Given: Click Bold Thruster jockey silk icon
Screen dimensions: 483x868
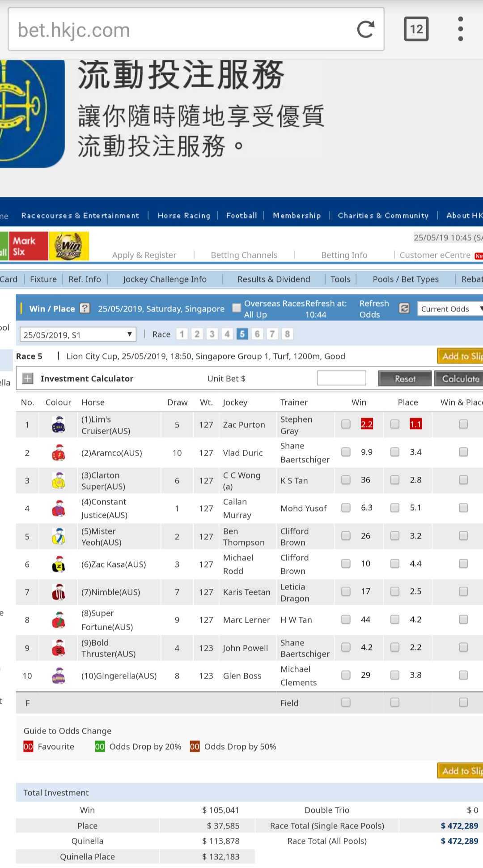Looking at the screenshot, I should 59,648.
